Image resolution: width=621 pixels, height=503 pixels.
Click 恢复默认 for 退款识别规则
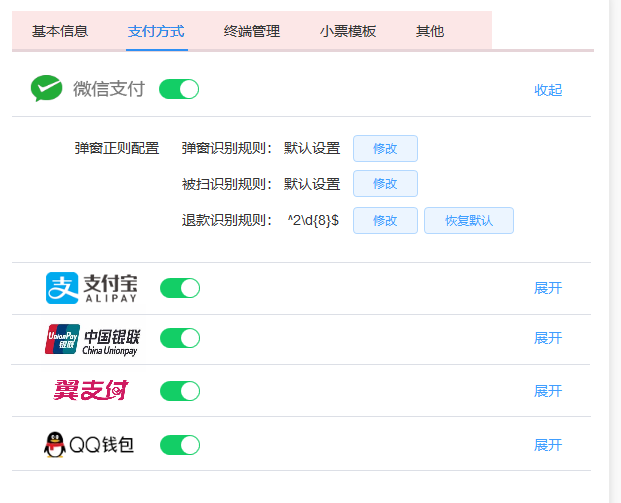point(469,220)
